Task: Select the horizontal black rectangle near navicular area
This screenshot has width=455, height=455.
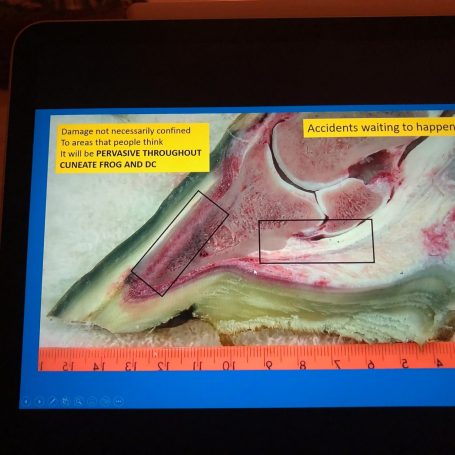Action: click(316, 241)
